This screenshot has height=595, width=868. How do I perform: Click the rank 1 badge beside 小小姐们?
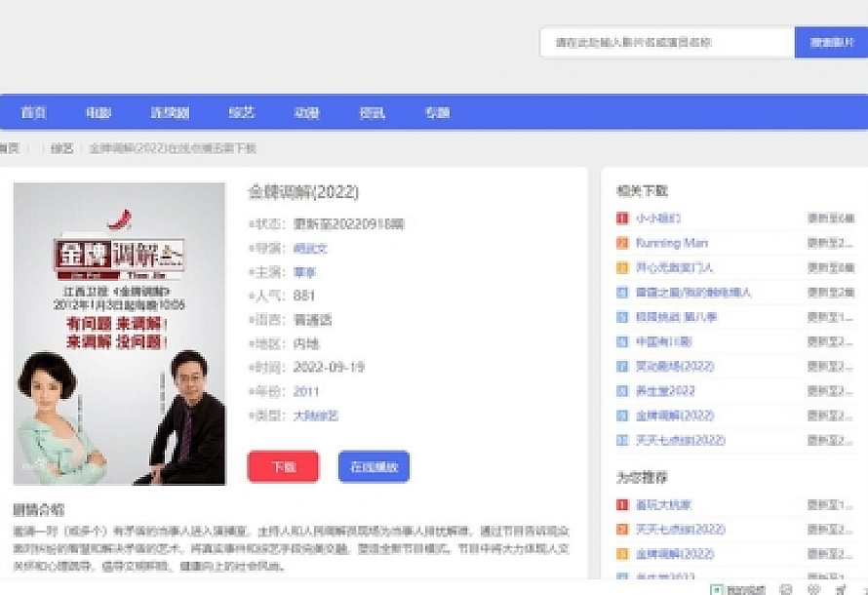[622, 218]
